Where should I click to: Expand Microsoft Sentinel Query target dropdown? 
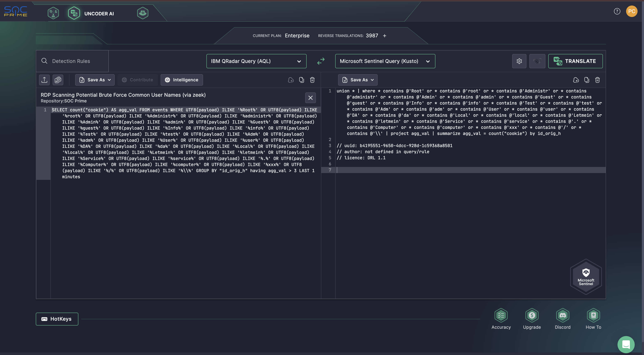385,61
